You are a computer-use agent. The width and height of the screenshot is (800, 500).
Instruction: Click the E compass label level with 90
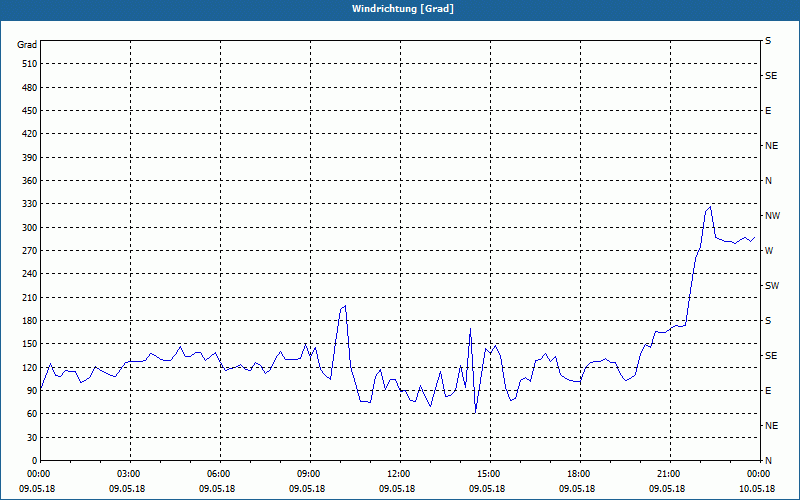click(768, 391)
